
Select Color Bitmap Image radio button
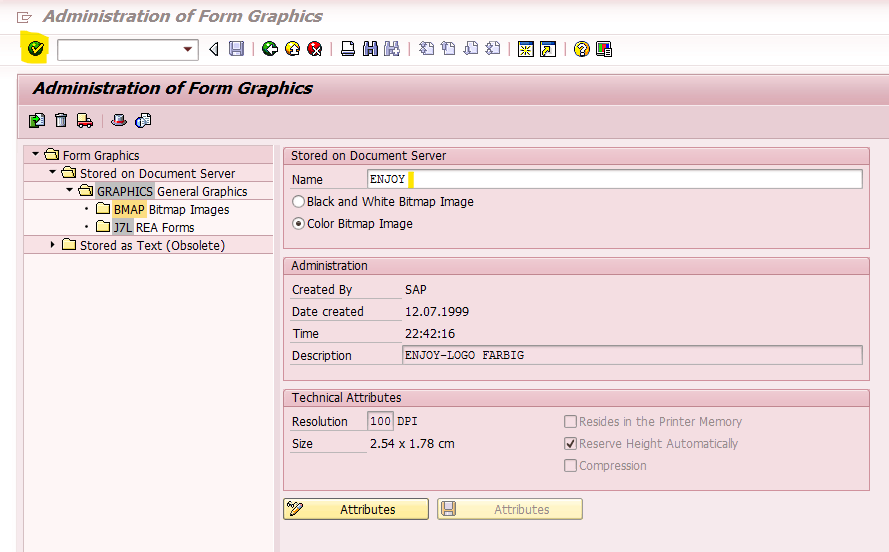click(x=298, y=224)
